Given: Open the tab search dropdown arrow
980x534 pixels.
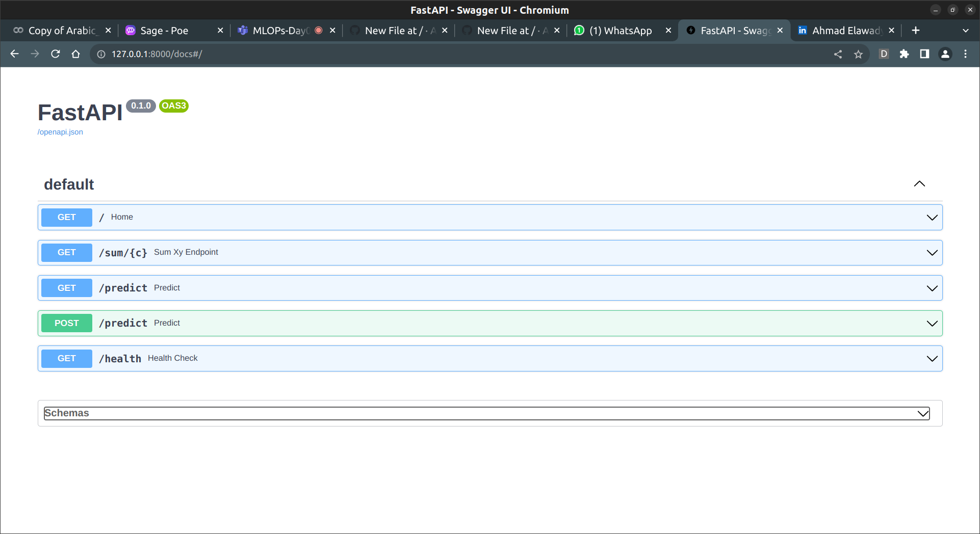Looking at the screenshot, I should click(965, 31).
